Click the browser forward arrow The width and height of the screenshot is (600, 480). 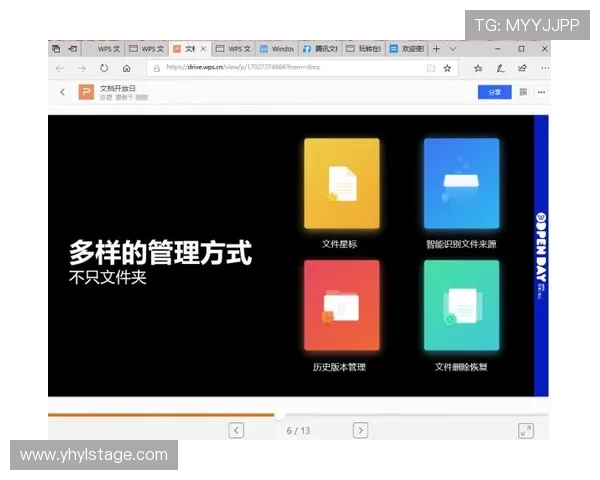[82, 69]
